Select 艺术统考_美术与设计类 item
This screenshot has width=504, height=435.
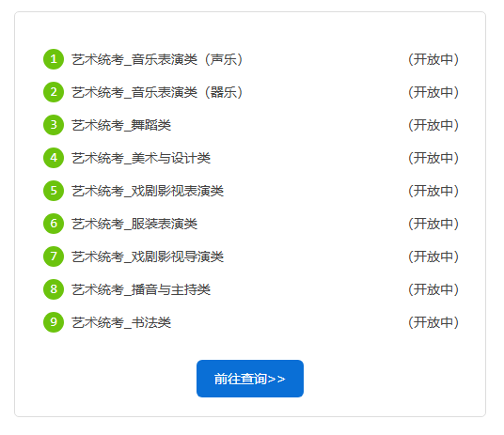[x=141, y=158]
